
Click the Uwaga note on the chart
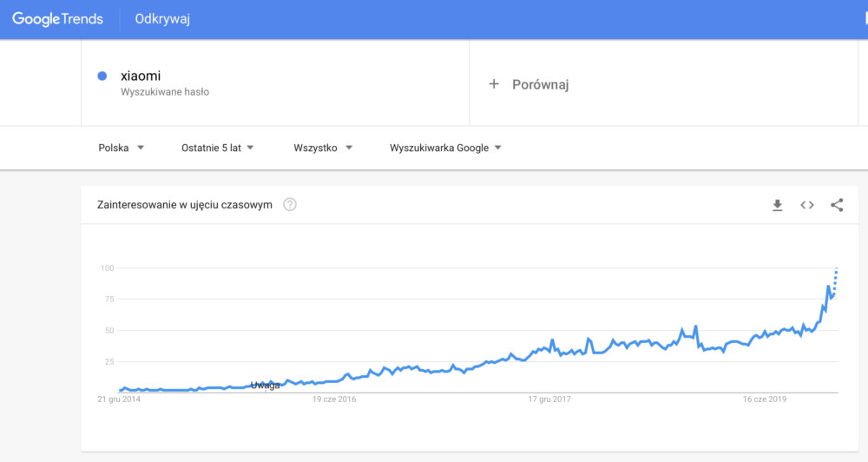point(265,385)
